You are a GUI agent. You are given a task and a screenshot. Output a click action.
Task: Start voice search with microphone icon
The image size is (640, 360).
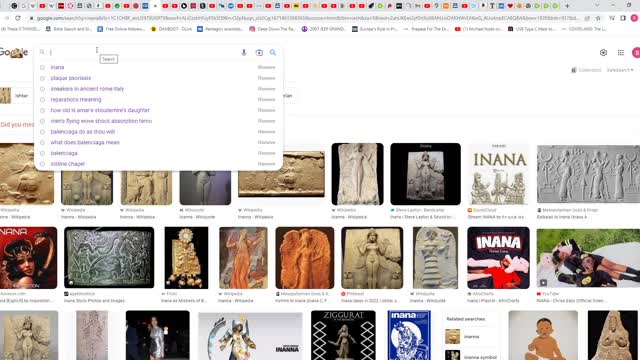(x=244, y=53)
